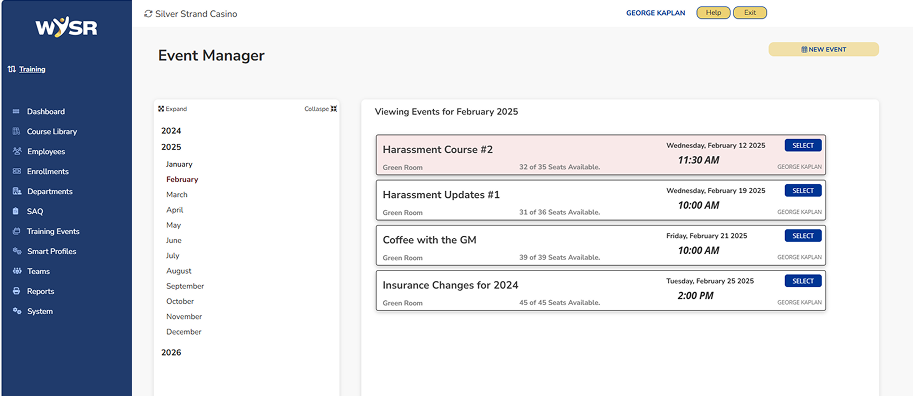Click the Employees sidebar icon

point(16,151)
